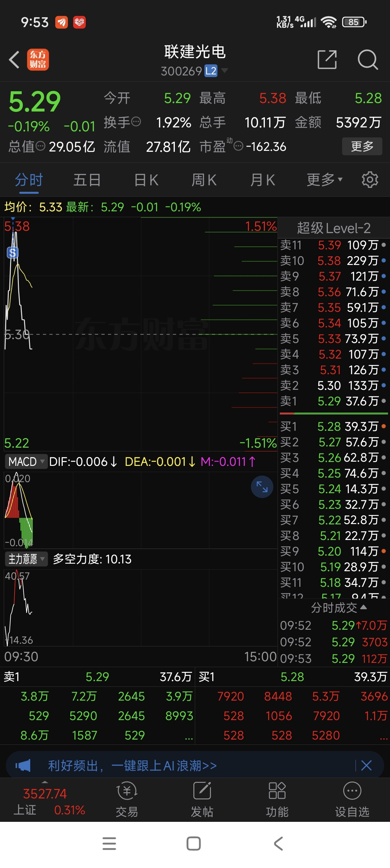Open the MACD indicator dropdown

coord(26,461)
